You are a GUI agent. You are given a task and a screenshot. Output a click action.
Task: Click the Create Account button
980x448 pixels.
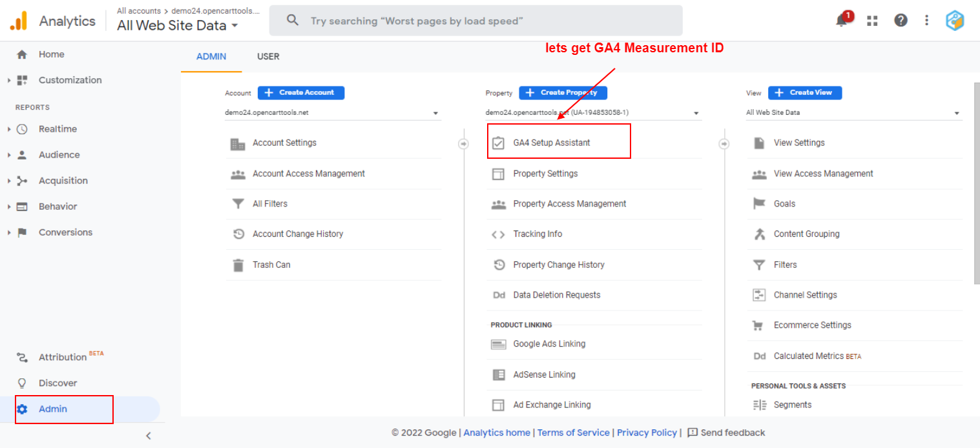(301, 93)
